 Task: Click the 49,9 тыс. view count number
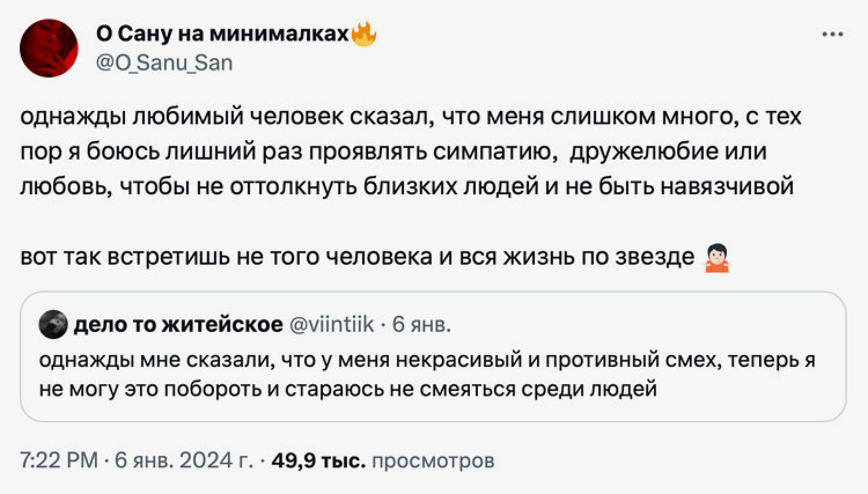click(x=318, y=460)
